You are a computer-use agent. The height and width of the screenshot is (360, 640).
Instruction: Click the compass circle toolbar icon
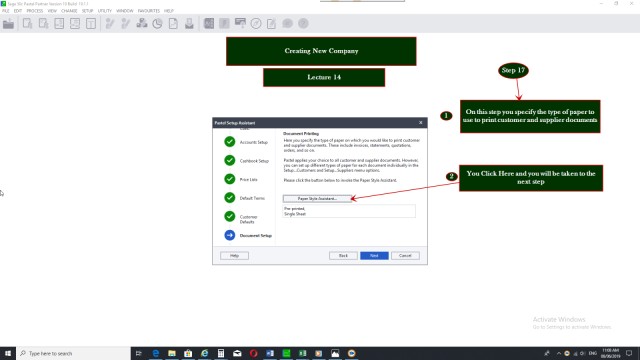[256, 24]
